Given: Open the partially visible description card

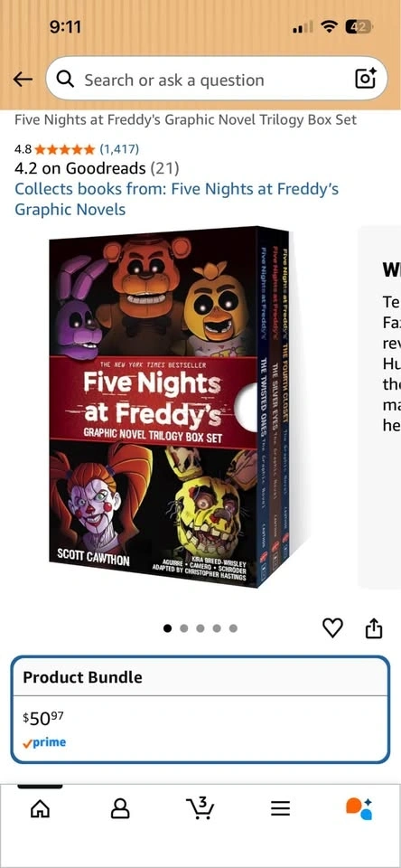Looking at the screenshot, I should click(380, 407).
